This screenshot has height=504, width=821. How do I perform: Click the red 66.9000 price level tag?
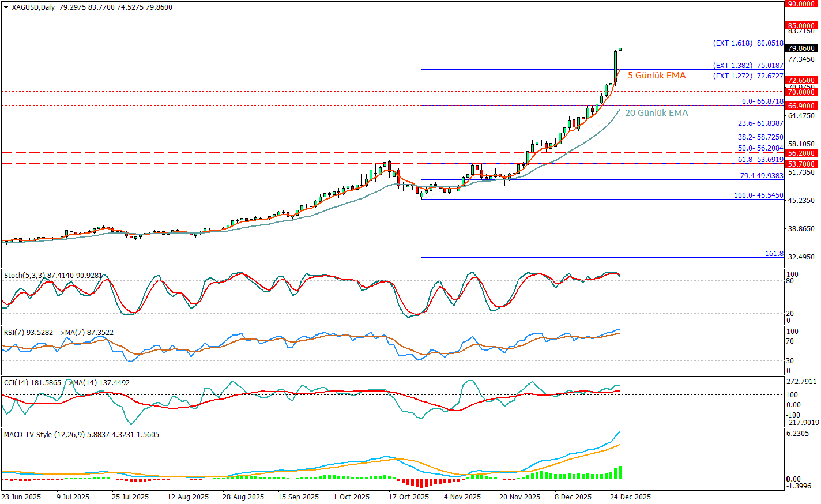pyautogui.click(x=801, y=106)
